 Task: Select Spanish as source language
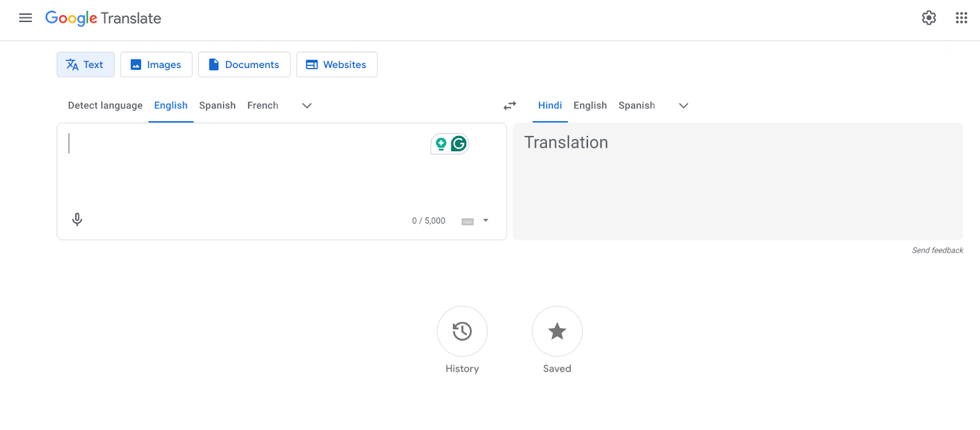[217, 105]
